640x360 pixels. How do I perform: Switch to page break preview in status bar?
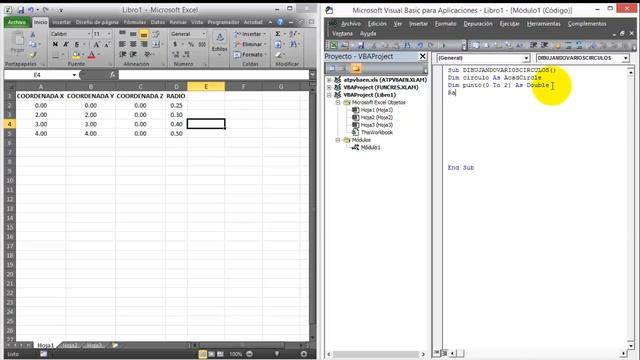tap(220, 354)
